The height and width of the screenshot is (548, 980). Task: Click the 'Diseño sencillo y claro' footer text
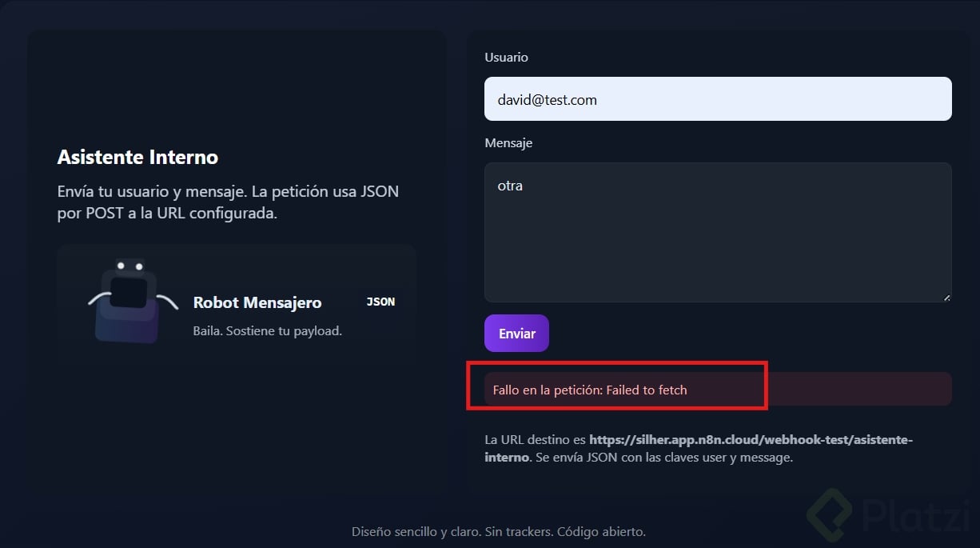click(x=498, y=531)
